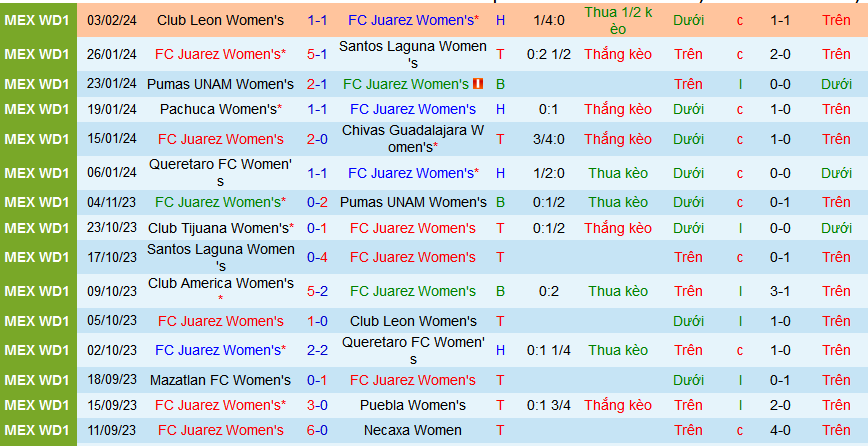Click Necaxa Women team name
The image size is (868, 446).
(413, 430)
